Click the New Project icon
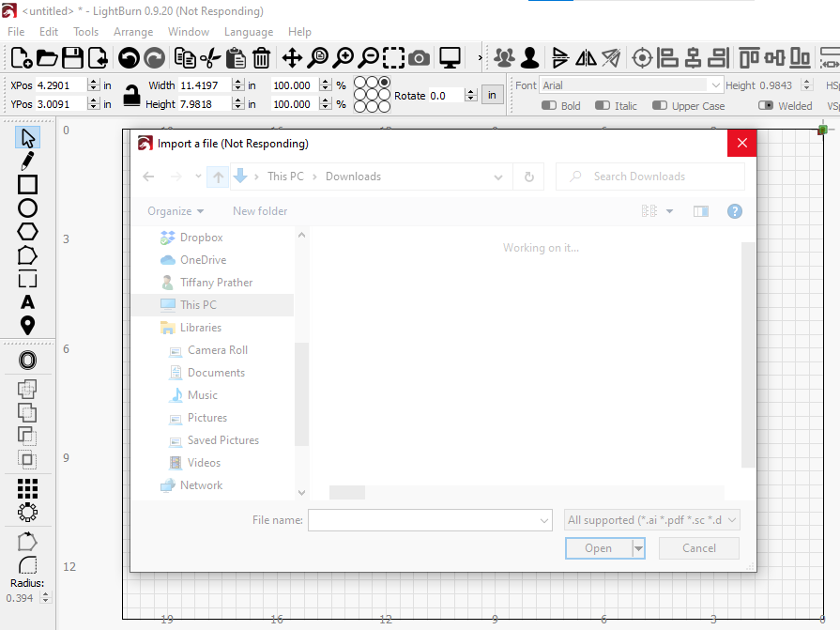Image resolution: width=840 pixels, height=630 pixels. click(22, 57)
